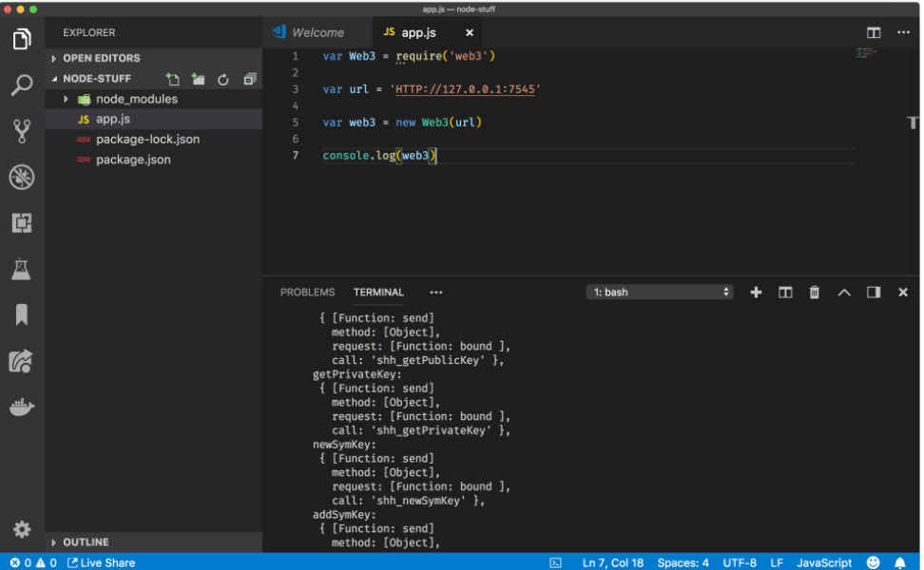Open app.js in the explorer
Viewport: 924px width, 570px height.
click(x=153, y=119)
